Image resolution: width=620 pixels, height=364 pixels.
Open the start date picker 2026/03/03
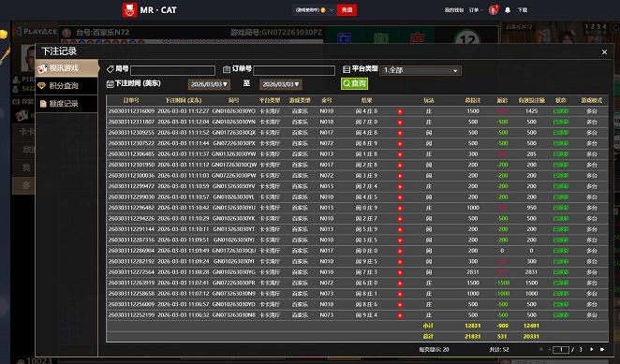coord(209,84)
